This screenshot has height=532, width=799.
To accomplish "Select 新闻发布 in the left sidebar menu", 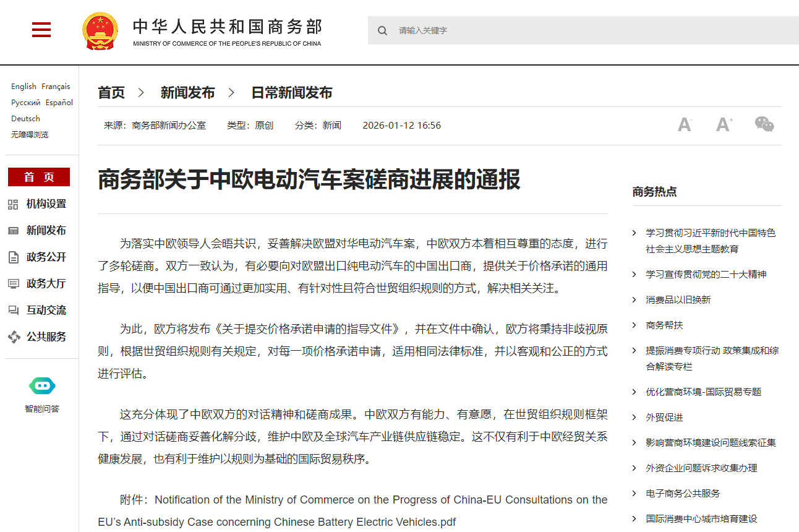I will click(x=45, y=230).
